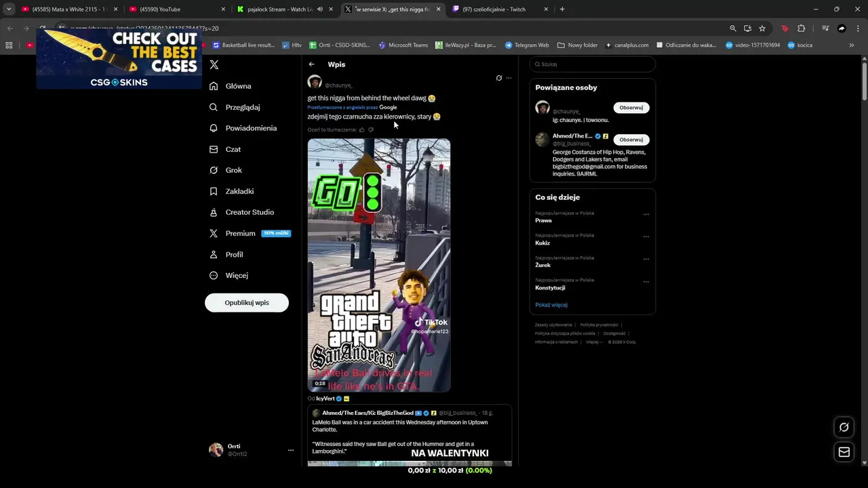This screenshot has width=868, height=488.
Task: Open the Microsoft Teams bookmark
Action: coord(403,45)
